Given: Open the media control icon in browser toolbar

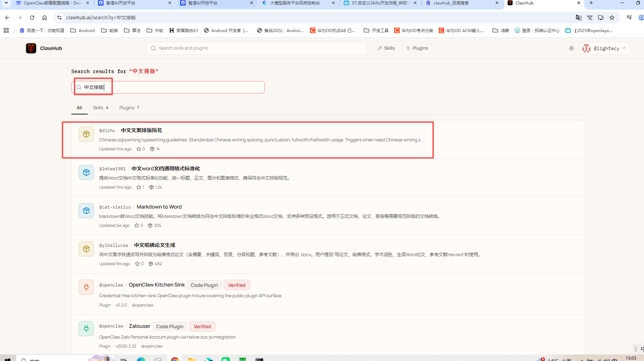Looking at the screenshot, I should click(629, 18).
